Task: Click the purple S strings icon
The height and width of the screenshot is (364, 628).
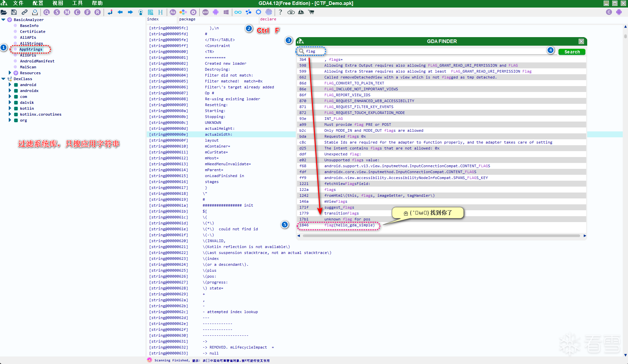Action: pyautogui.click(x=57, y=12)
